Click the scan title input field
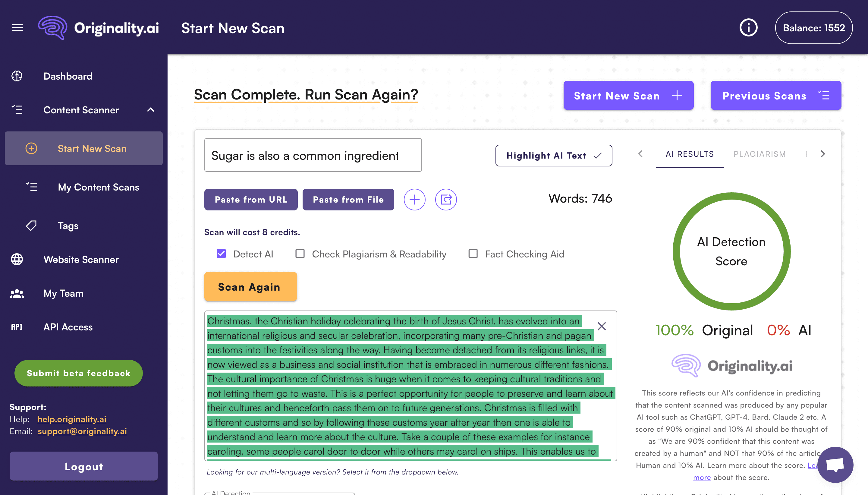 coord(313,155)
